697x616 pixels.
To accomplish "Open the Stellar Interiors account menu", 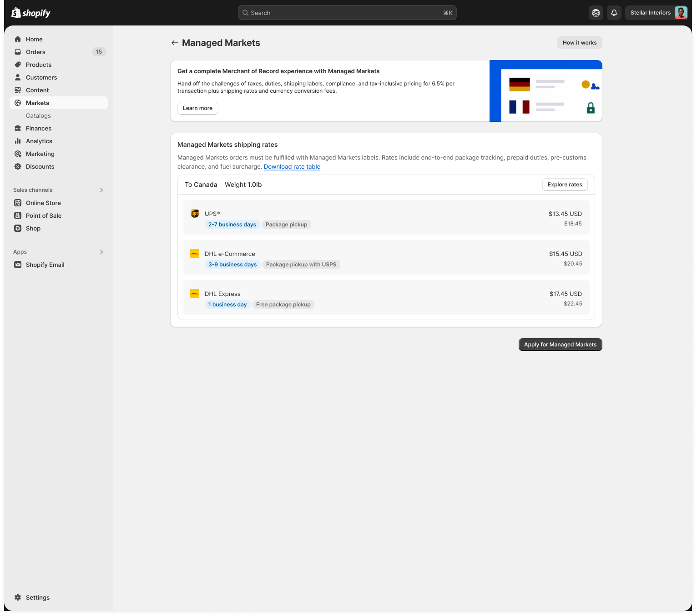I will coord(658,13).
